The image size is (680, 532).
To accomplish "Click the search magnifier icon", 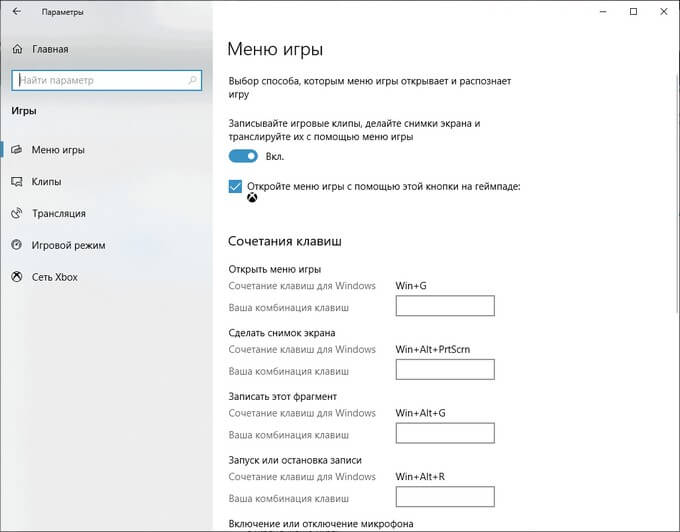I will 193,80.
